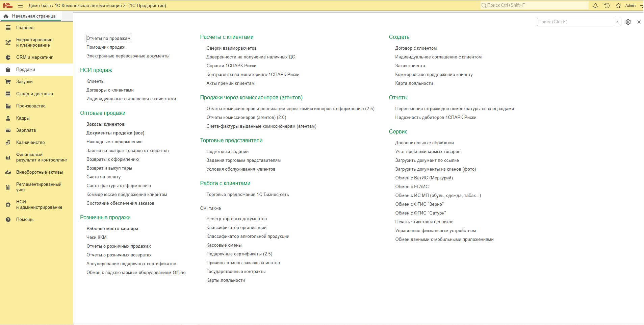Open the Казначейство section in sidebar

[36, 143]
